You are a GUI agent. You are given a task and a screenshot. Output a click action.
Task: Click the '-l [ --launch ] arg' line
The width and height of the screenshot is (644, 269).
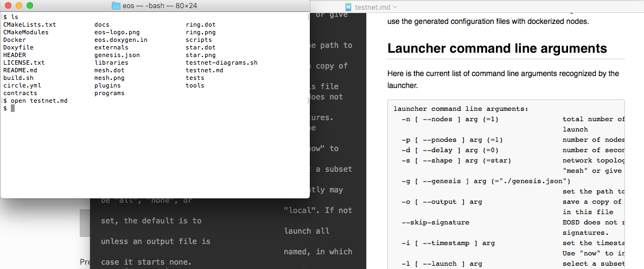pyautogui.click(x=442, y=263)
